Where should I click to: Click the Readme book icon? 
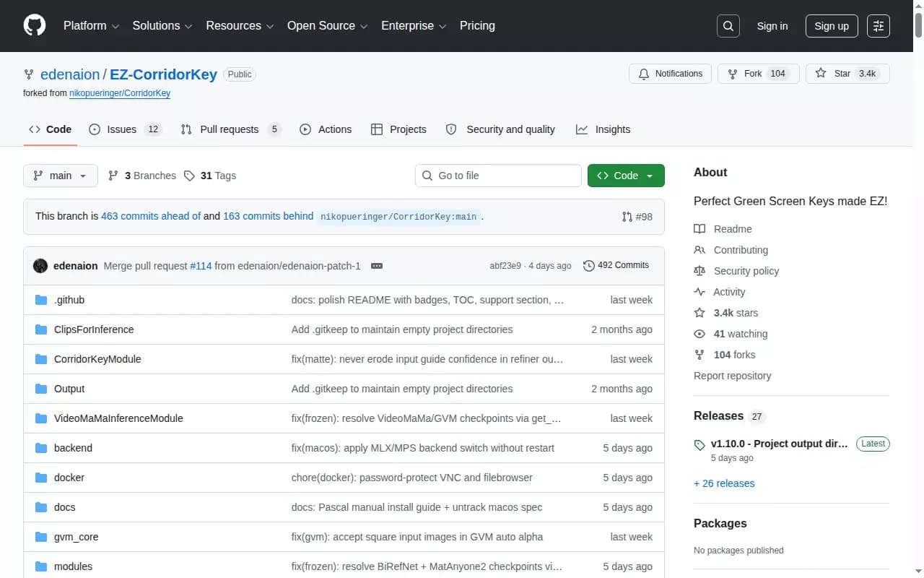coord(699,229)
